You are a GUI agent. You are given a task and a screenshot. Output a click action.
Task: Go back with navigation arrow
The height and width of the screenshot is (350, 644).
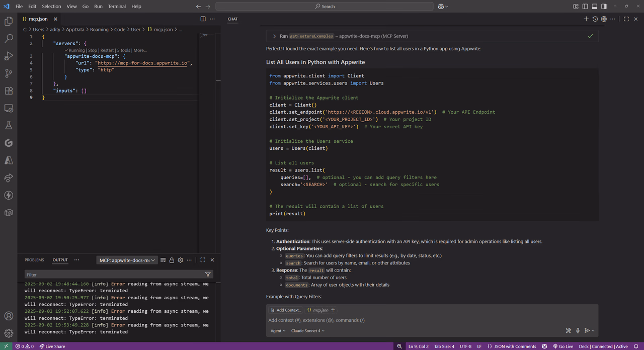tap(198, 7)
